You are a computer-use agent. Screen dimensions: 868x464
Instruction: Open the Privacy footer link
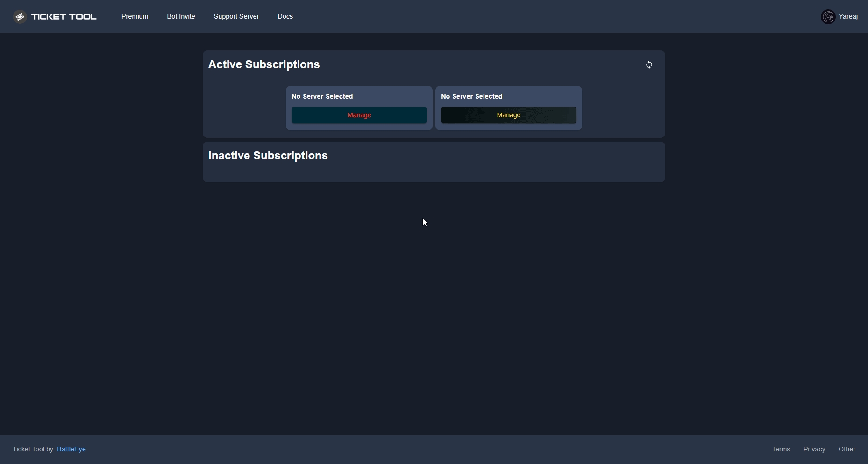coord(814,449)
